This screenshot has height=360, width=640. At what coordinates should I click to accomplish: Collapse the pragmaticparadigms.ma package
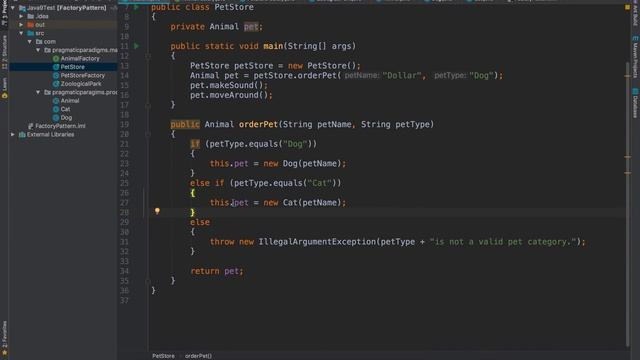[38, 50]
